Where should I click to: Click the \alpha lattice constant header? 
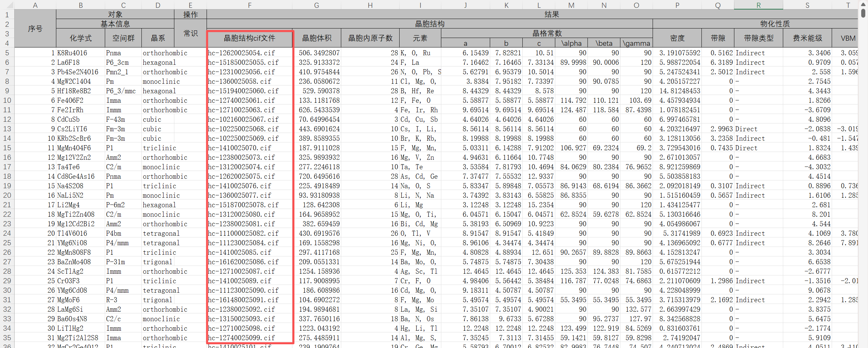pos(571,43)
